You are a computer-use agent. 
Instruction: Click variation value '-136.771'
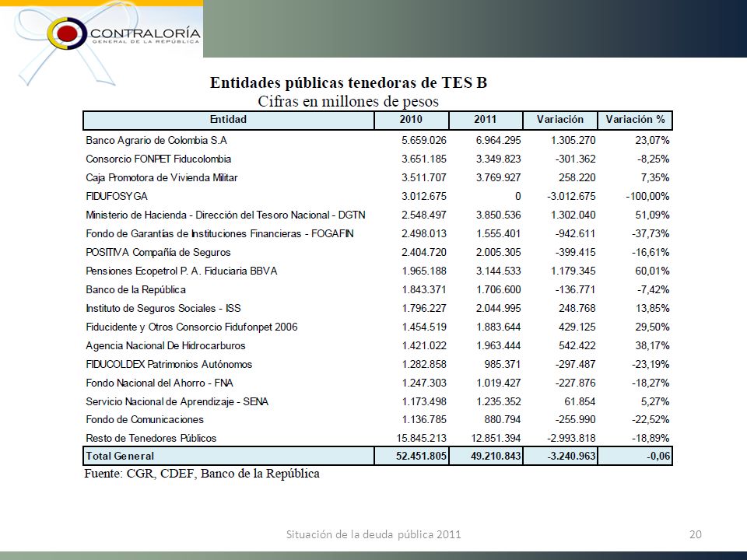(x=576, y=289)
